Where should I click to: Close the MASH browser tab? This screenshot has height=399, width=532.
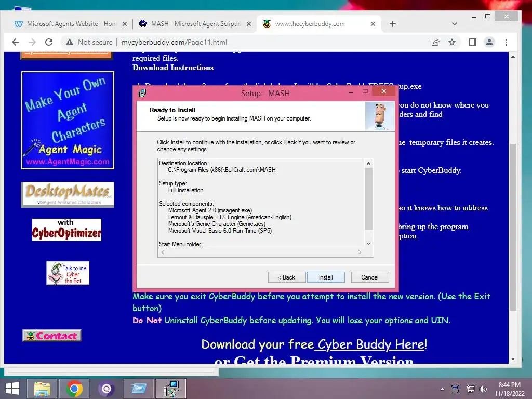249,24
